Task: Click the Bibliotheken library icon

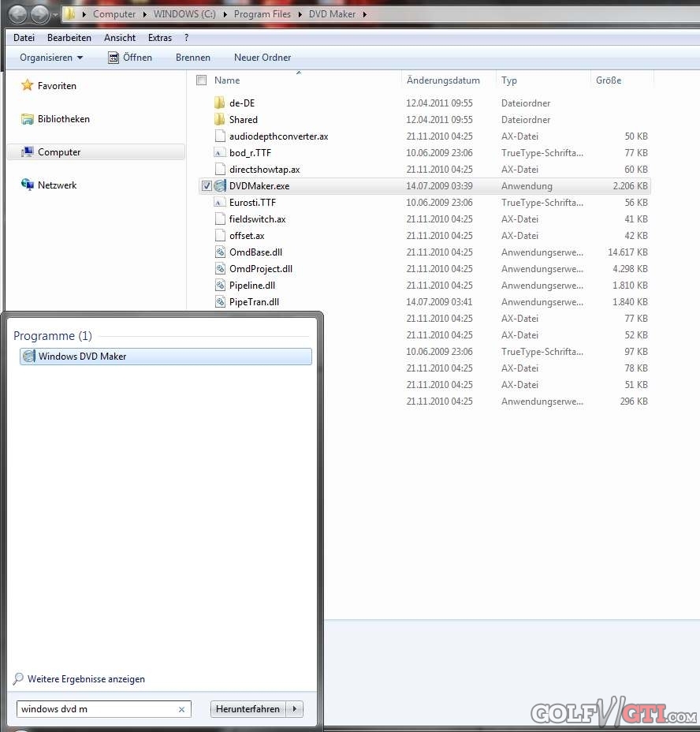Action: pyautogui.click(x=28, y=119)
